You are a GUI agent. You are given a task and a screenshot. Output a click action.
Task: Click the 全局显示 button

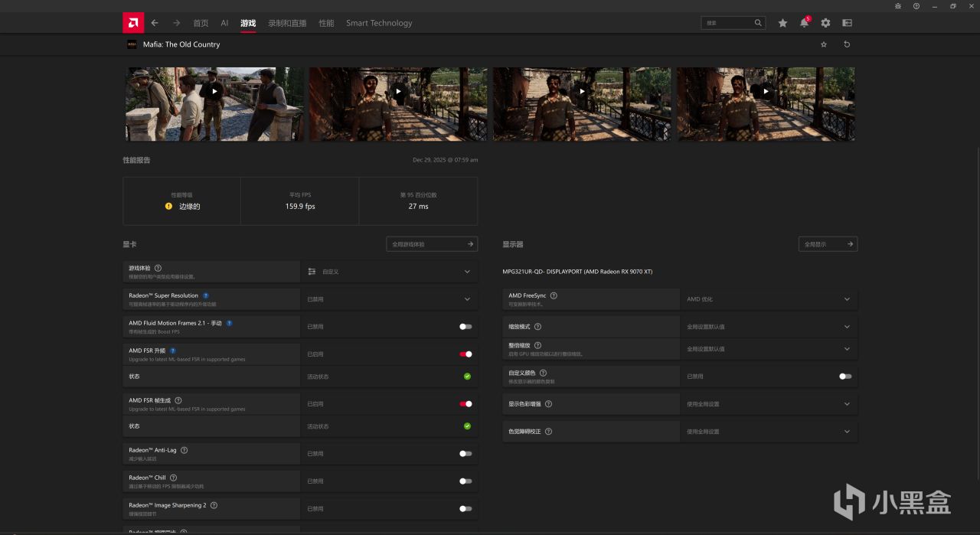828,244
